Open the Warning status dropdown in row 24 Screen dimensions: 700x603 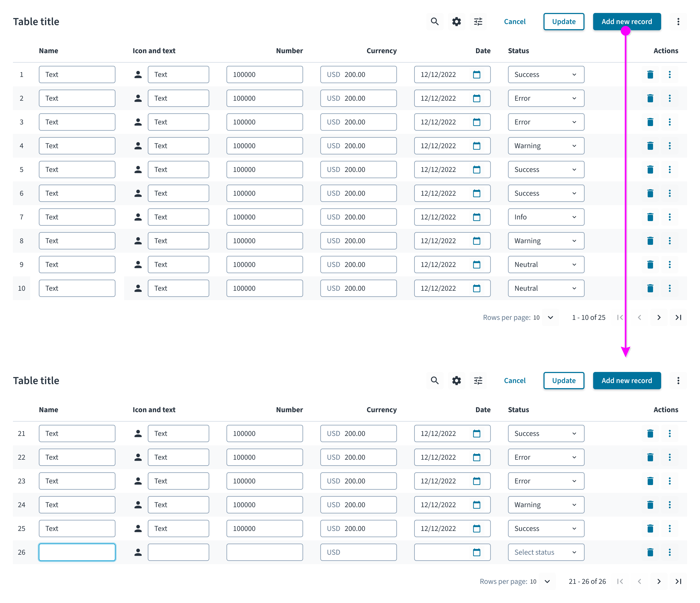[x=546, y=505]
